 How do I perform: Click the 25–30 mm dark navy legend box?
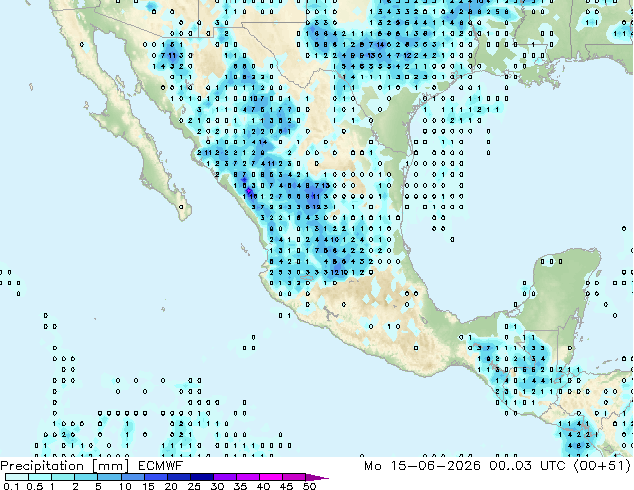201,477
